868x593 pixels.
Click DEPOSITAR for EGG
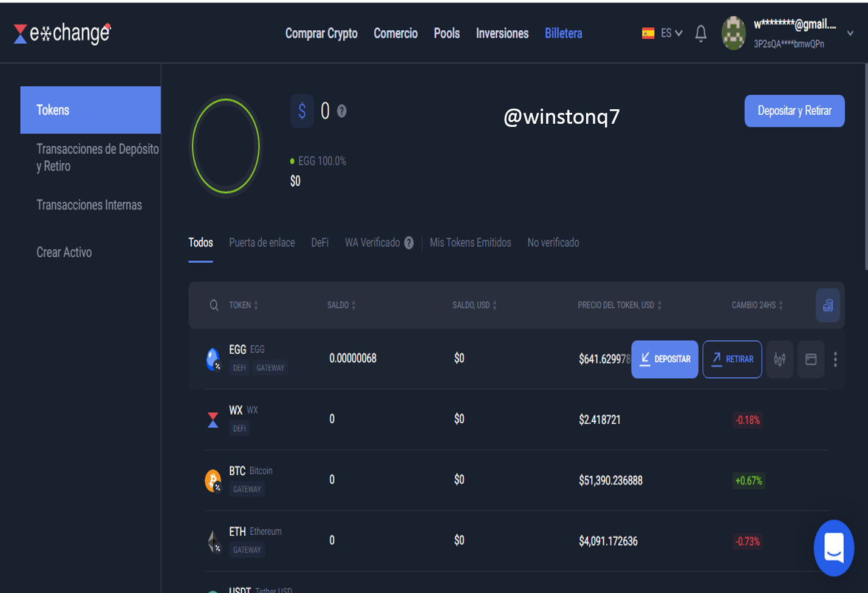pos(665,359)
